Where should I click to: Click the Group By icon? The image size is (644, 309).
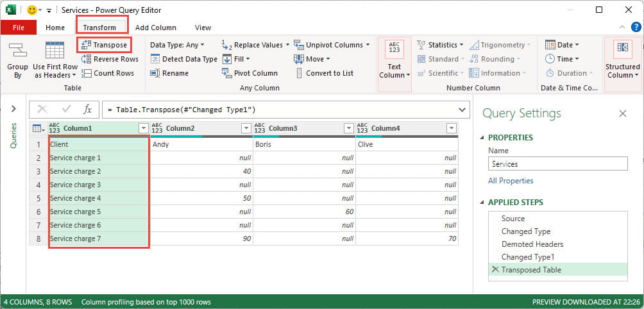point(17,51)
